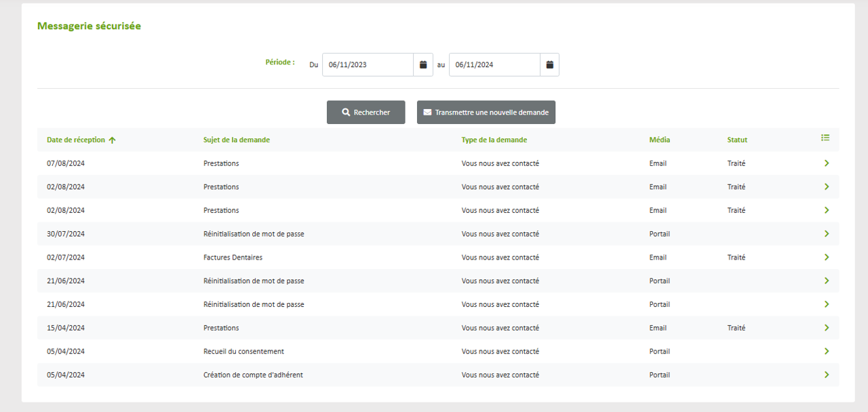This screenshot has height=412, width=868.
Task: Click the sort arrow beside Date de réception
Action: pos(113,140)
